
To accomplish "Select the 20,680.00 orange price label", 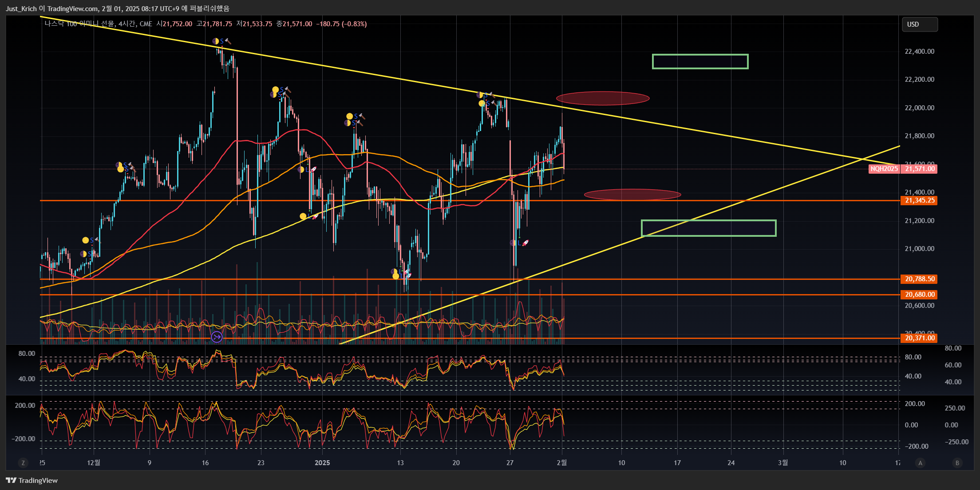I will pyautogui.click(x=919, y=295).
